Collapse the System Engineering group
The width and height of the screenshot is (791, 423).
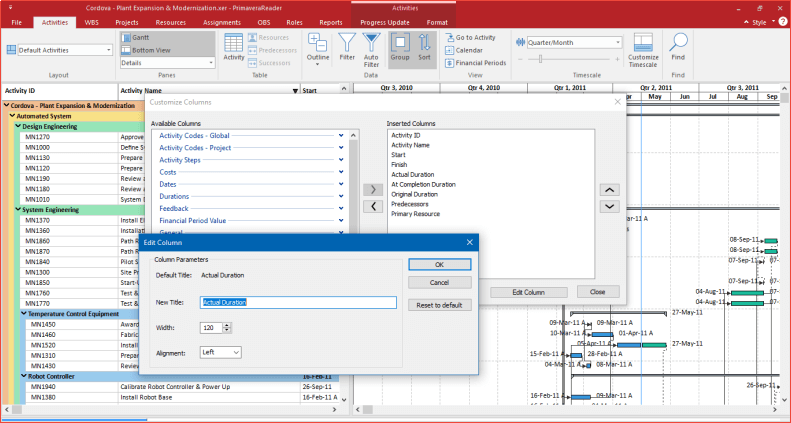click(x=18, y=210)
